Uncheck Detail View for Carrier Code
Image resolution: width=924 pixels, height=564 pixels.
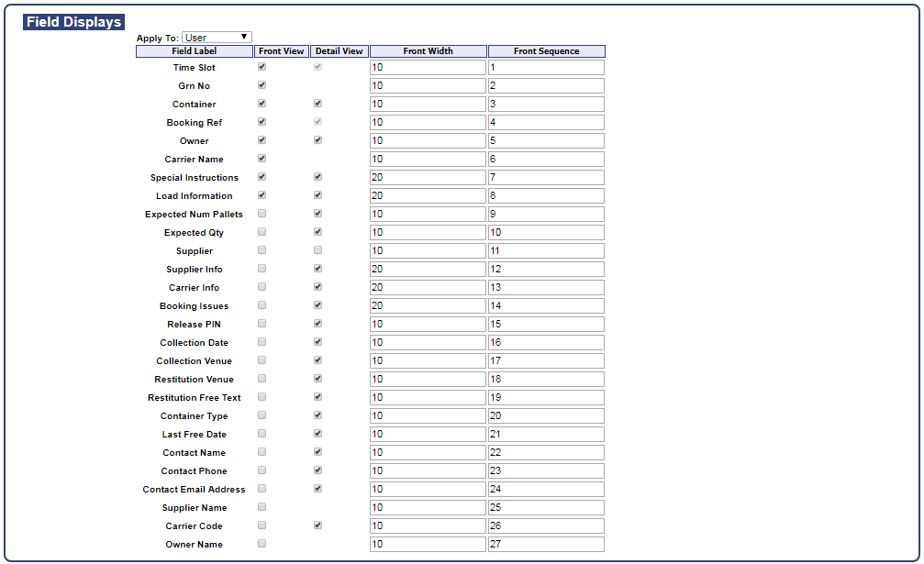tap(317, 525)
